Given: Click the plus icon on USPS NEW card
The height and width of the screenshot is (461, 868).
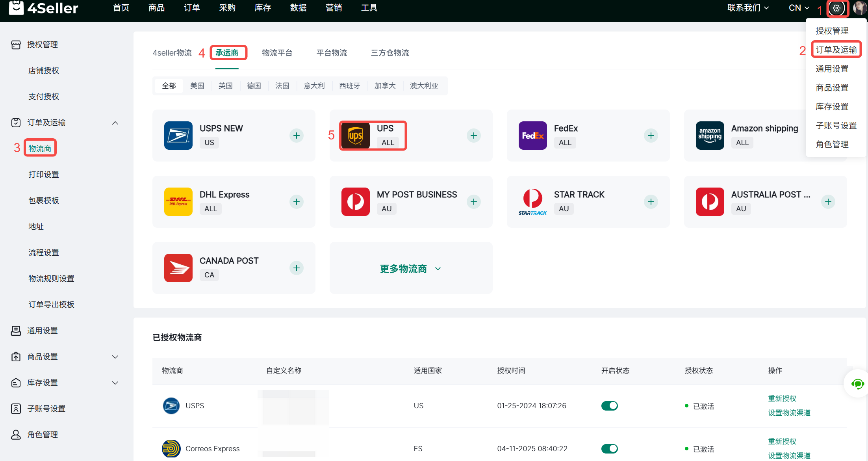Looking at the screenshot, I should coord(297,136).
